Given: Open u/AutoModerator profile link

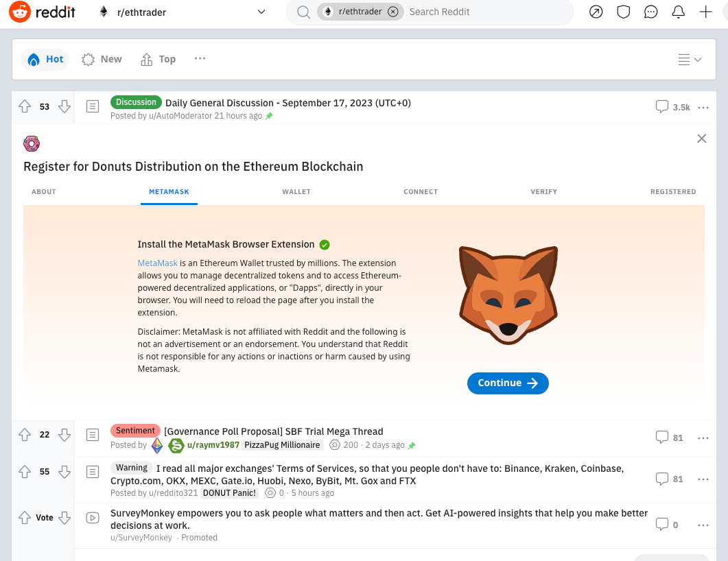Looking at the screenshot, I should click(180, 116).
